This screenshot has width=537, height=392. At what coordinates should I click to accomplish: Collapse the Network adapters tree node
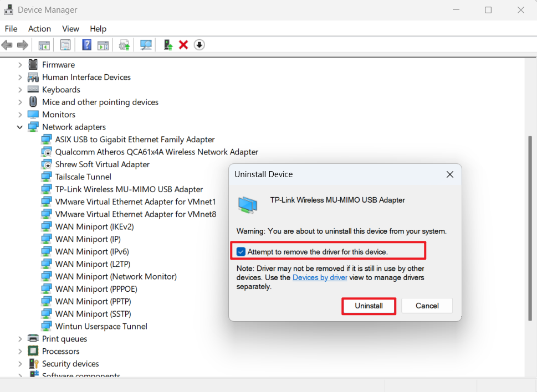20,127
